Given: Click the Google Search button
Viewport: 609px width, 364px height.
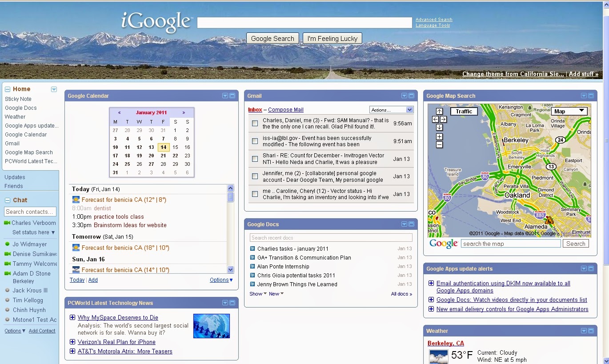Looking at the screenshot, I should pyautogui.click(x=272, y=39).
